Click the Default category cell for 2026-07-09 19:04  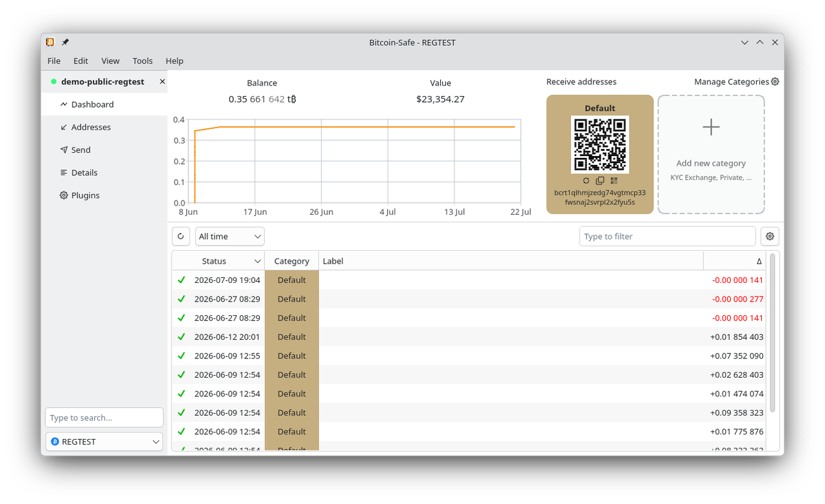click(292, 280)
